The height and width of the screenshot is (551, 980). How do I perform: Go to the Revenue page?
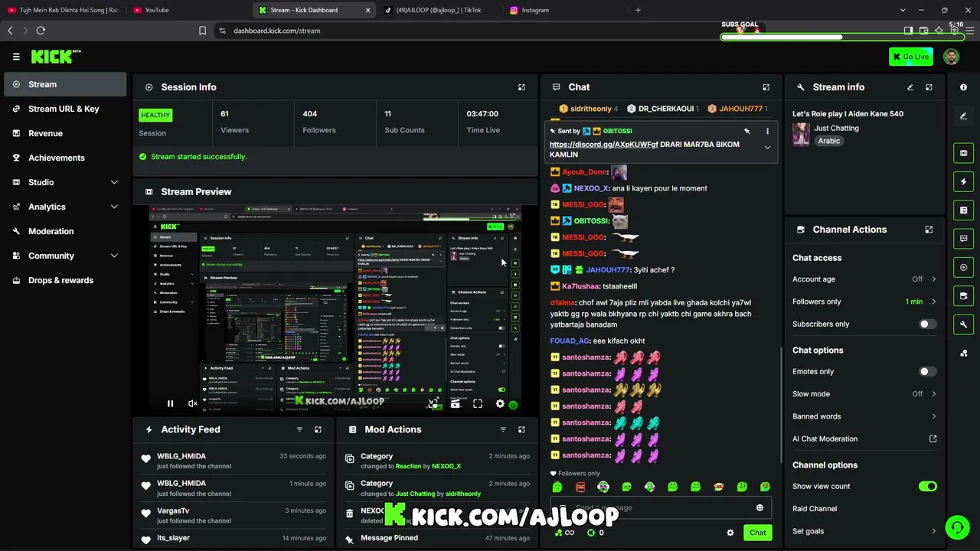[65, 133]
